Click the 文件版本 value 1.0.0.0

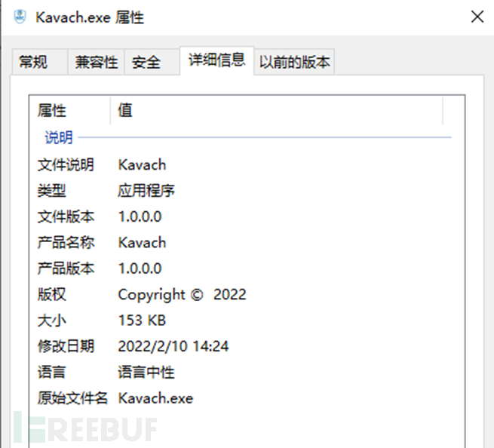(x=140, y=216)
